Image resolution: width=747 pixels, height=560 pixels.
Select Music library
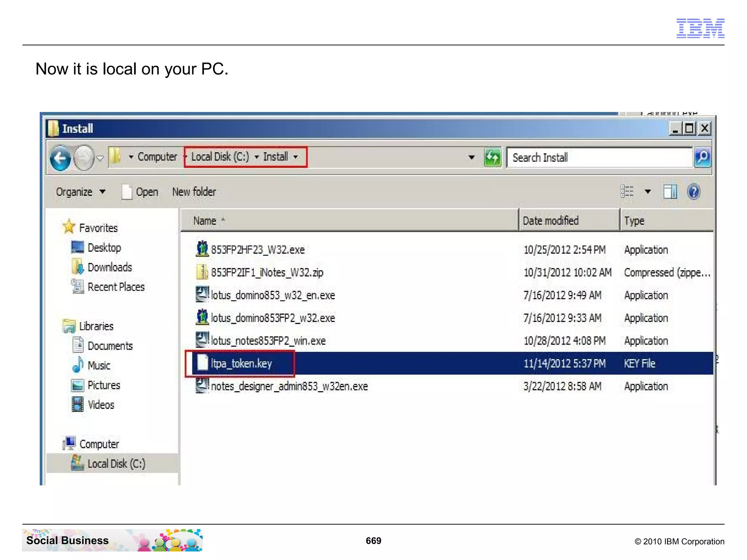99,365
